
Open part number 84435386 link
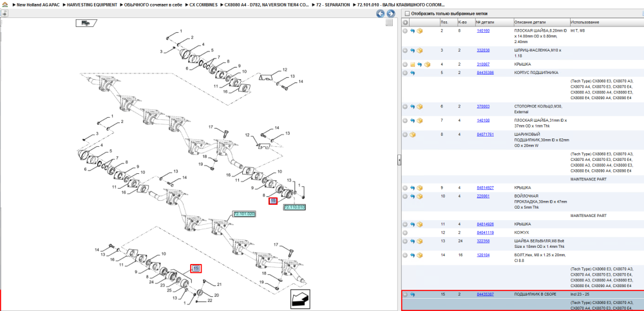[x=485, y=73]
